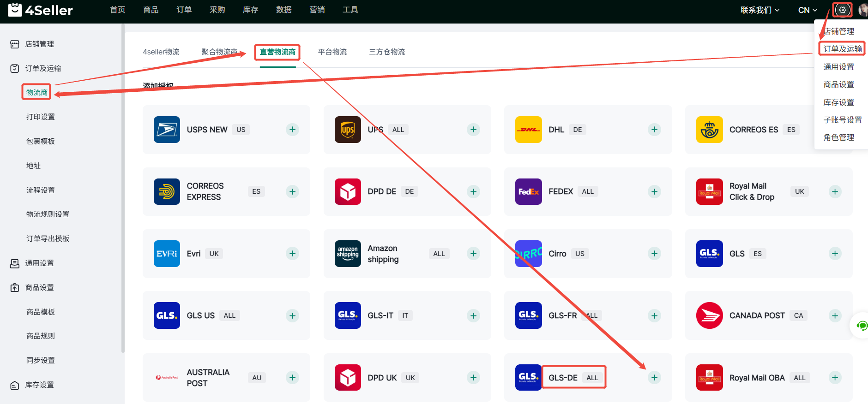Open 商品模板 in the sidebar
Viewport: 868px width, 404px height.
[x=41, y=312]
